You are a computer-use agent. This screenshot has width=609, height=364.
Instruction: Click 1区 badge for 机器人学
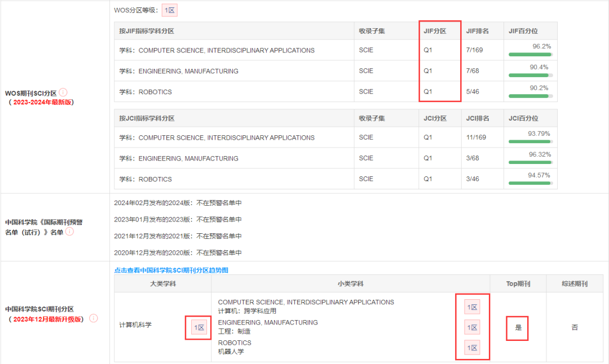(473, 348)
